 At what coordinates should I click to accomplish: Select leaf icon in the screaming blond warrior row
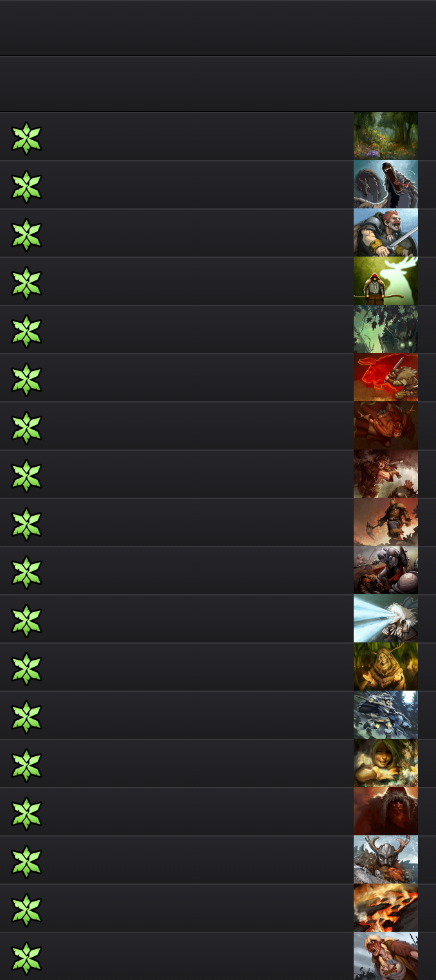26,958
